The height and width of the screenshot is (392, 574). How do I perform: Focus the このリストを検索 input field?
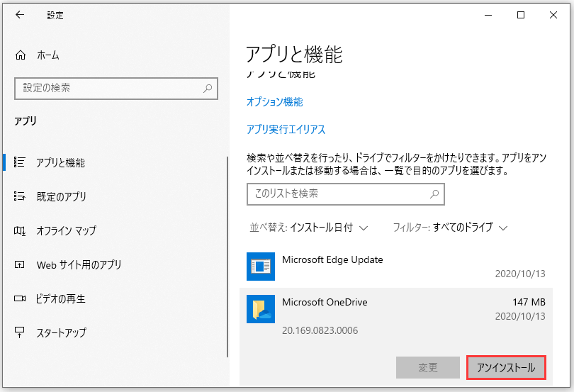tap(346, 194)
